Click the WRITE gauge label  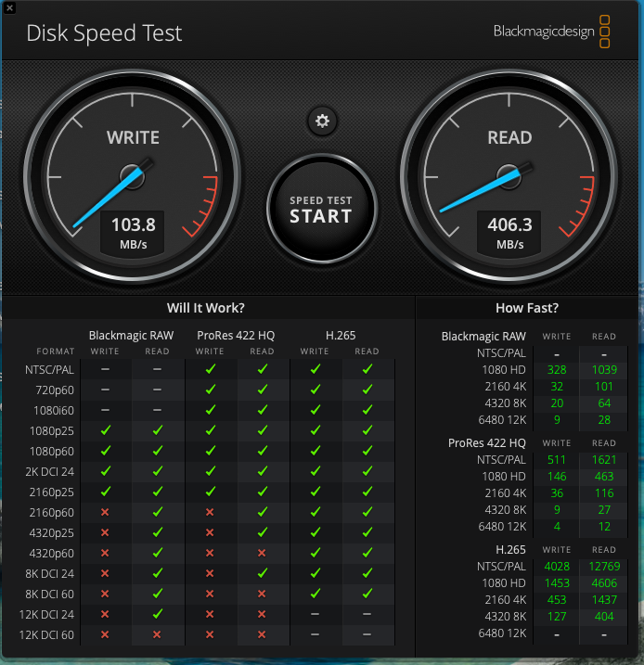(133, 137)
